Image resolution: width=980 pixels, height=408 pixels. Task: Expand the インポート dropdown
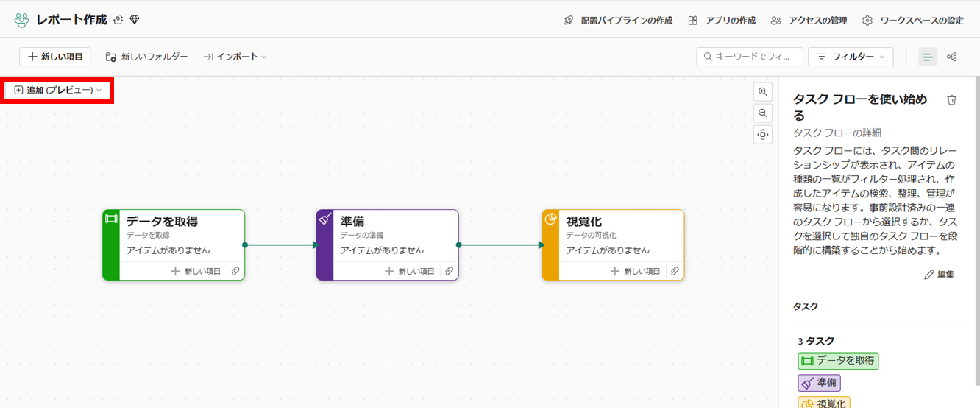(235, 57)
